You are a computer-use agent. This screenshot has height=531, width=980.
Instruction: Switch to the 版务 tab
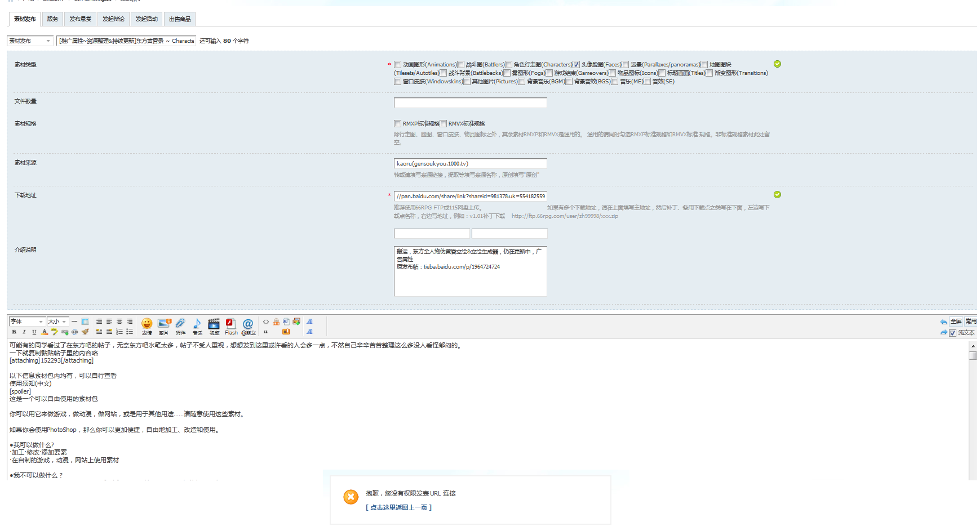52,19
